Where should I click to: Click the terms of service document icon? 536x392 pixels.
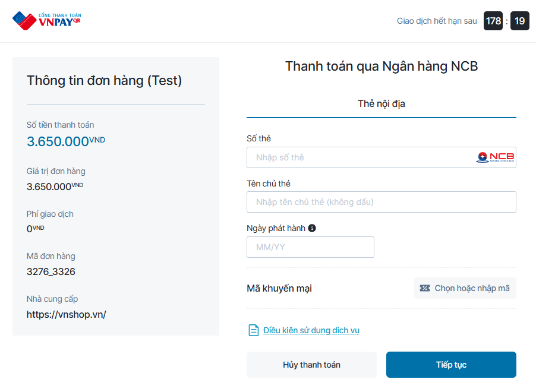(x=253, y=330)
